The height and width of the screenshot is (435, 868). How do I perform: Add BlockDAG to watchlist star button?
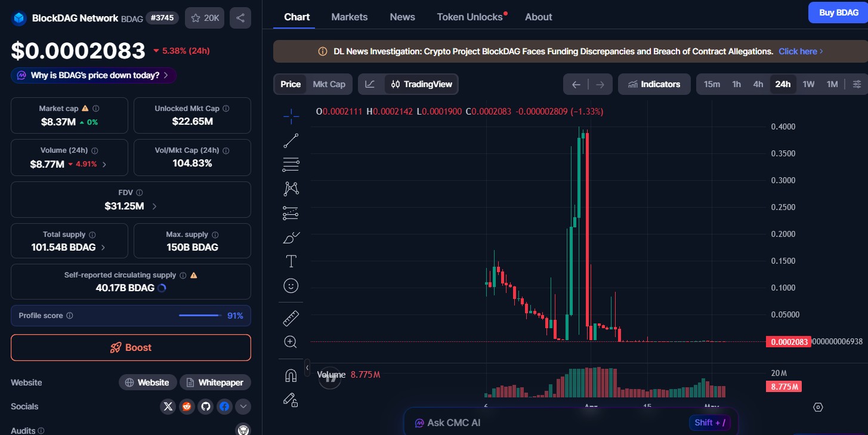[205, 18]
